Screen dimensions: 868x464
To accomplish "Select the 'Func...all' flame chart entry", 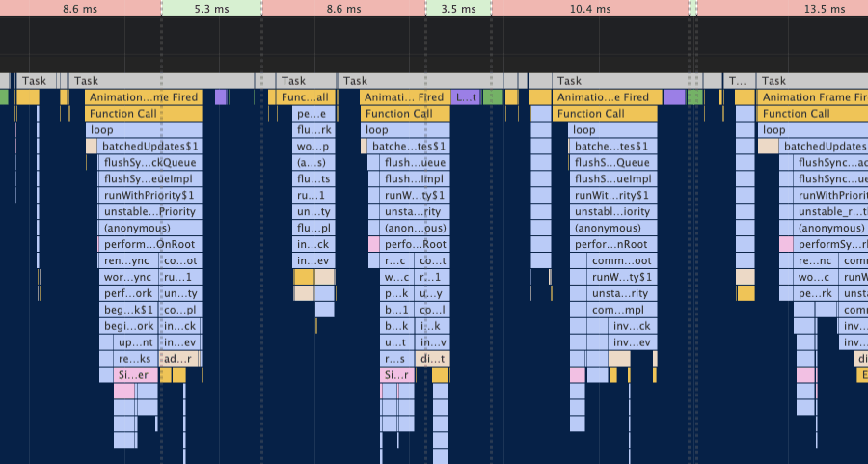I will pyautogui.click(x=306, y=97).
